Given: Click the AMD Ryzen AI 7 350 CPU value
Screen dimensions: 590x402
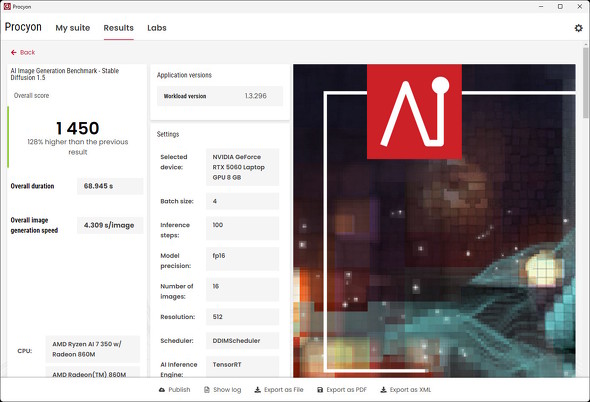Looking at the screenshot, I should click(x=93, y=349).
